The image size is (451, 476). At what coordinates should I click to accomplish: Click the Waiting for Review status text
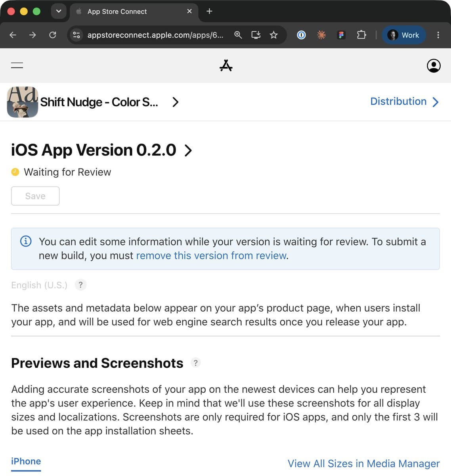click(67, 172)
